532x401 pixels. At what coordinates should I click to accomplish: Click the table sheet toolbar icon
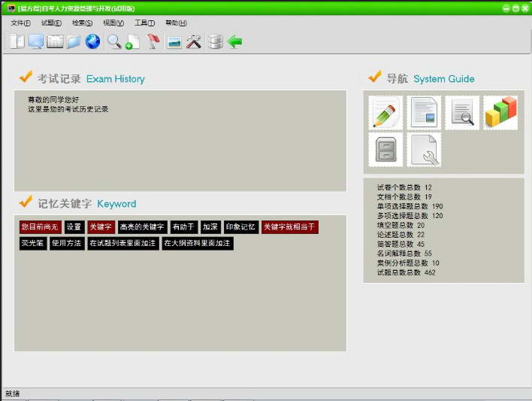[55, 42]
